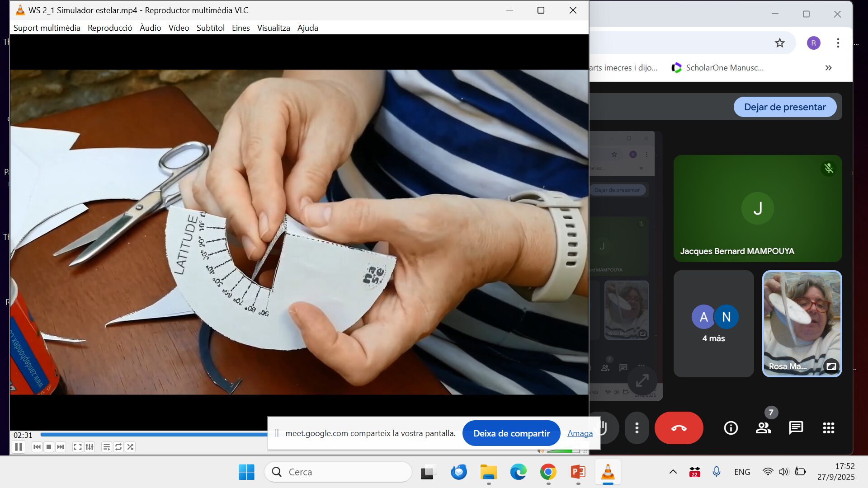
Task: Expand hidden bookmarks chevron
Action: [828, 68]
